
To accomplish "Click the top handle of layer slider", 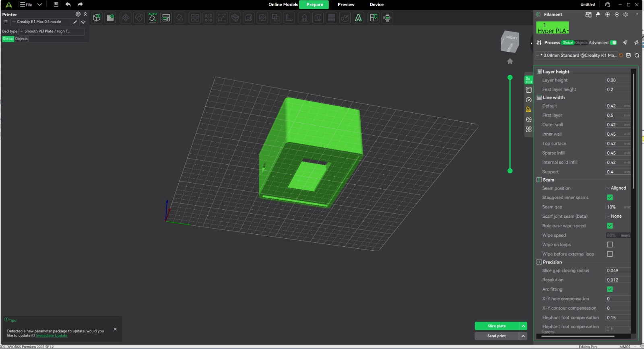I will tap(510, 77).
